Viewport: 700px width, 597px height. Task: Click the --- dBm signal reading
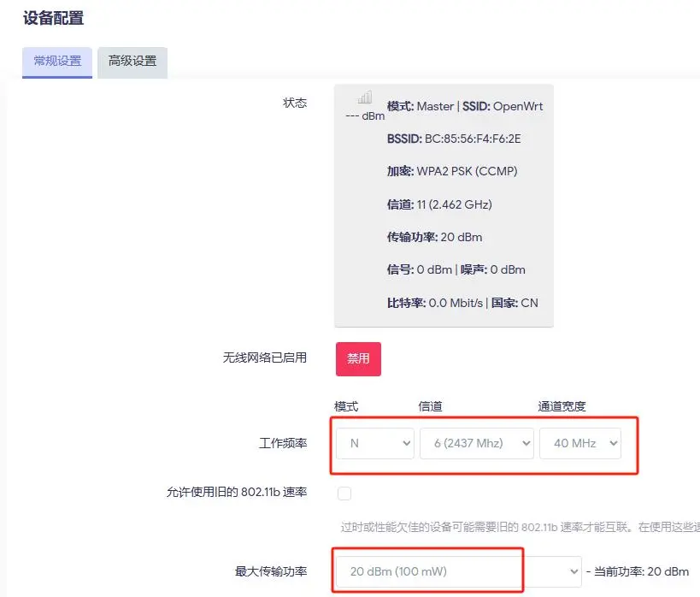(365, 116)
